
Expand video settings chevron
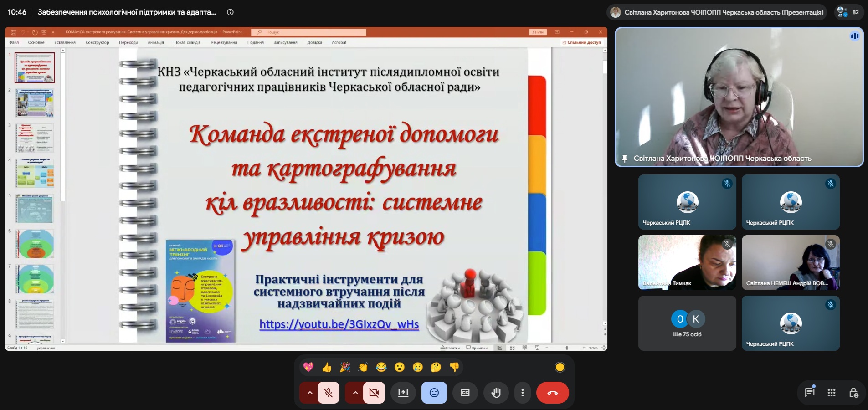(x=355, y=393)
